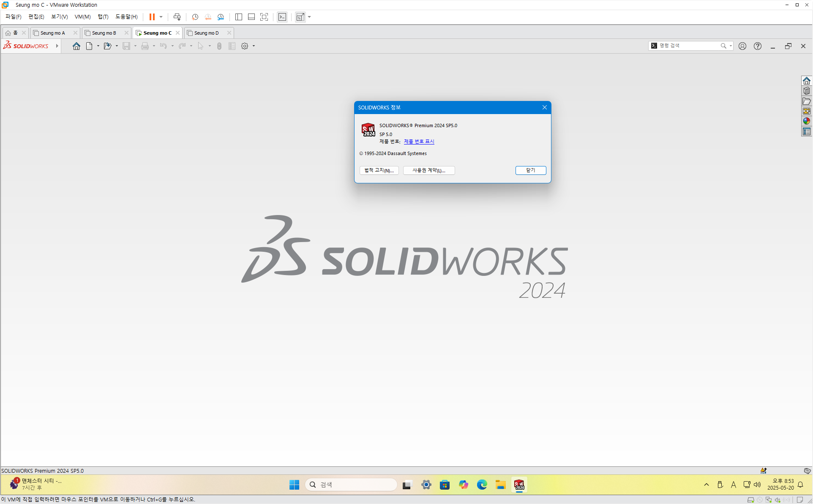
Task: Click the Open document folder icon
Action: click(107, 46)
